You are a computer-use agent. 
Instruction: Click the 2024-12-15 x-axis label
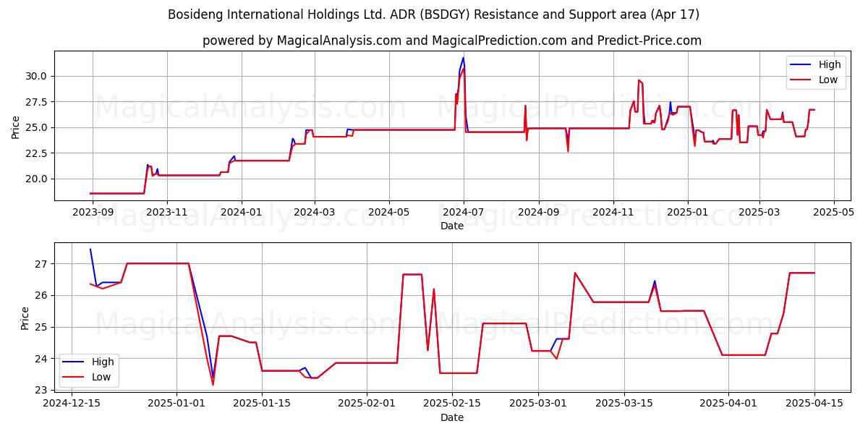pyautogui.click(x=72, y=404)
